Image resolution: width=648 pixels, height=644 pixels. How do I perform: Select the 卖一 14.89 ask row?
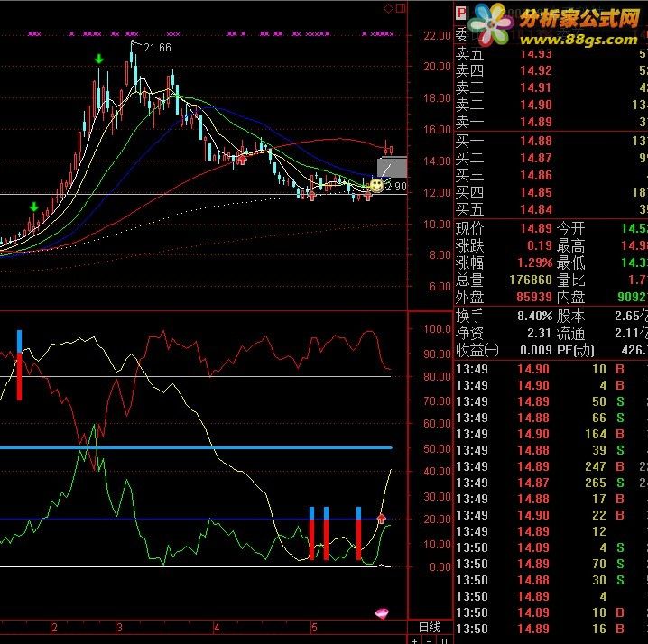click(x=551, y=122)
